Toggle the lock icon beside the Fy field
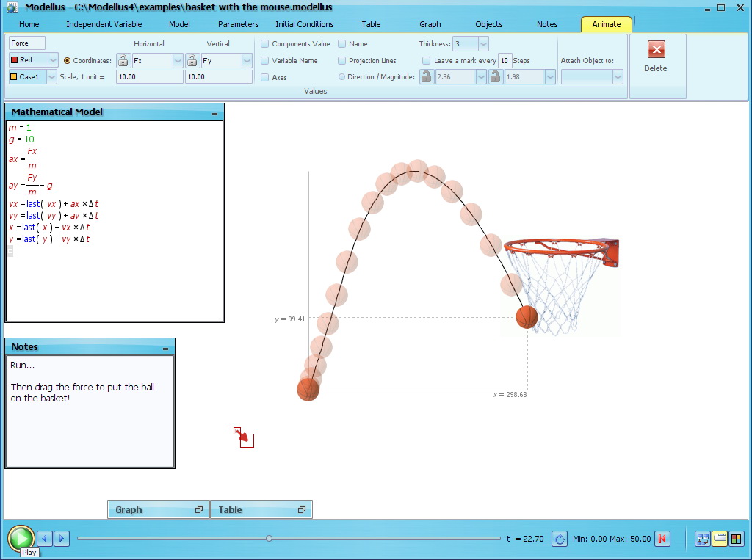Image resolution: width=752 pixels, height=560 pixels. 192,60
